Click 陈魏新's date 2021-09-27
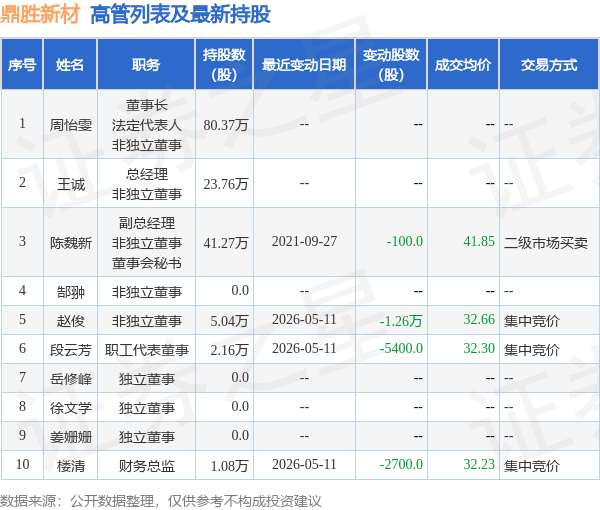This screenshot has width=600, height=510. (304, 241)
